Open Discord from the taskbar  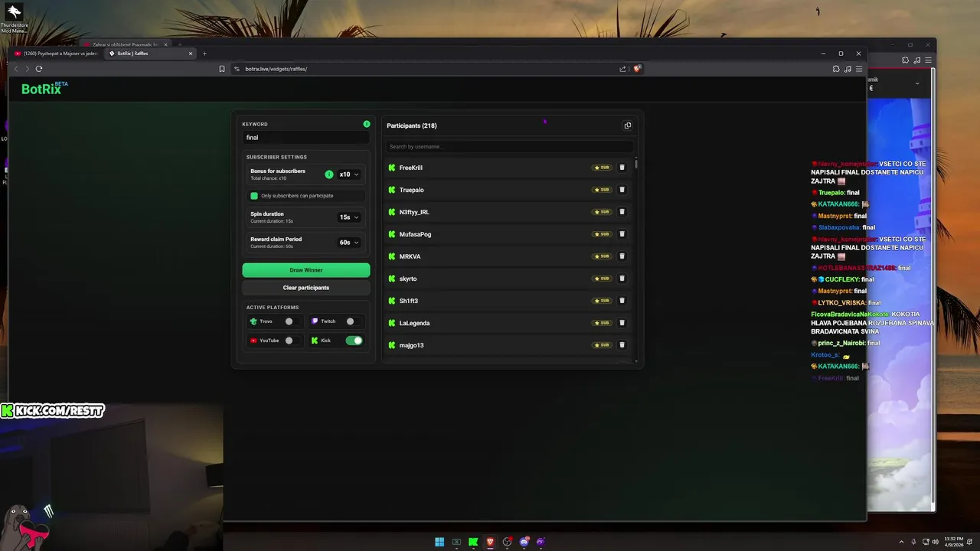coord(524,542)
